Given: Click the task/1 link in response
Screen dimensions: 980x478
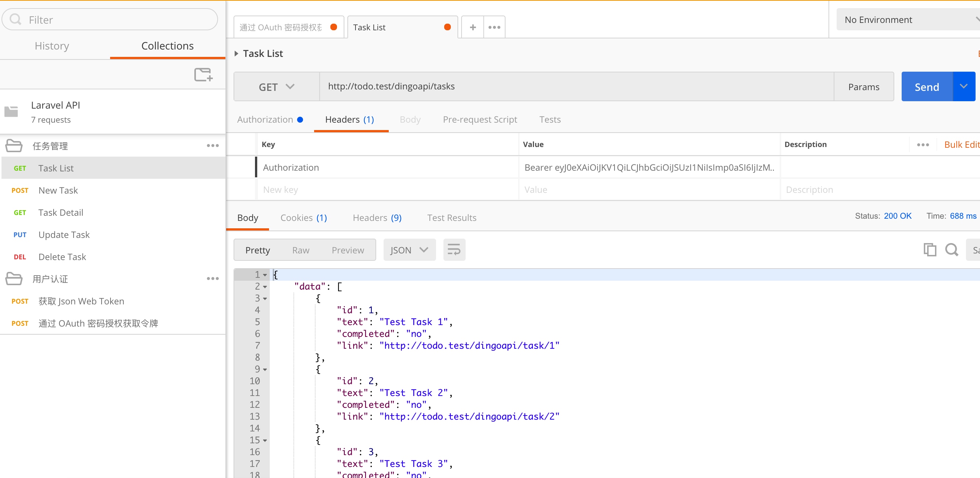Looking at the screenshot, I should tap(469, 345).
